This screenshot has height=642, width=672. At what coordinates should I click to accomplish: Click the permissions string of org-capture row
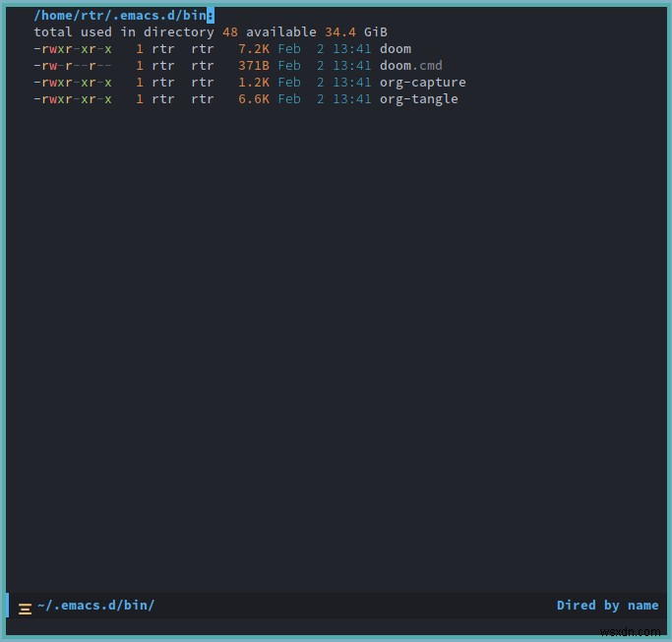pyautogui.click(x=73, y=83)
